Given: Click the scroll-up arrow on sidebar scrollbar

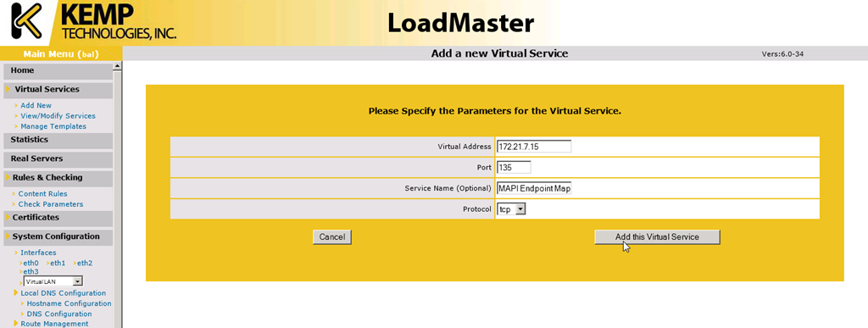Looking at the screenshot, I should point(117,66).
